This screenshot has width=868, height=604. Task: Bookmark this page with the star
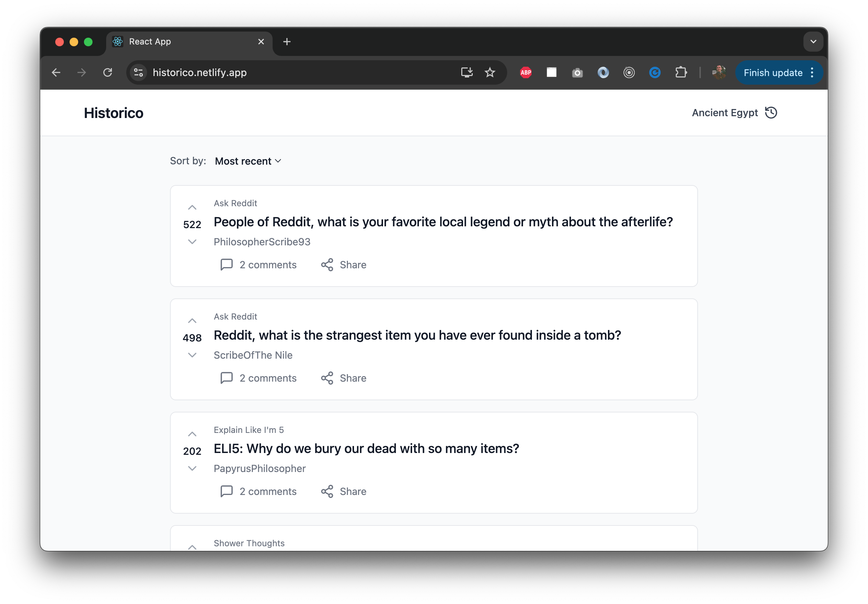[x=490, y=72]
